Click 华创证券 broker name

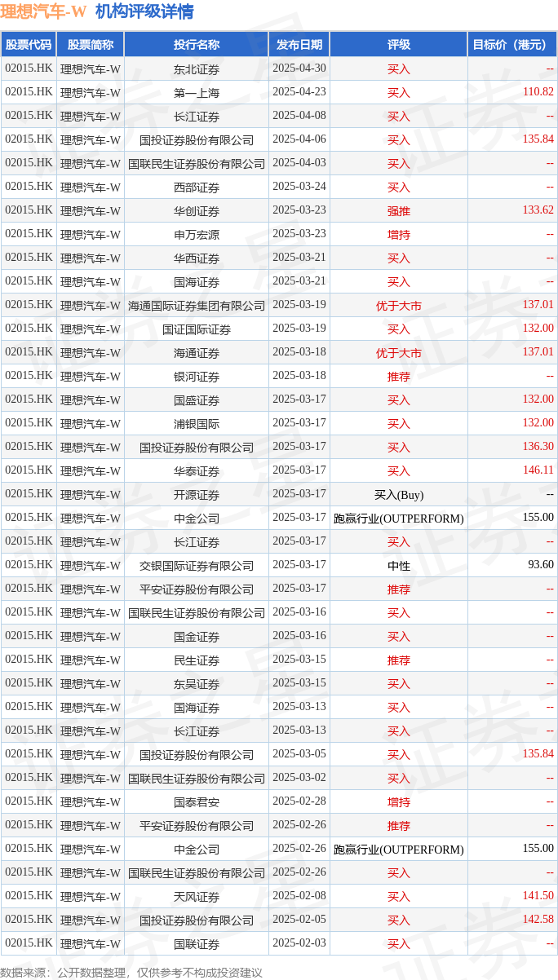(x=197, y=211)
